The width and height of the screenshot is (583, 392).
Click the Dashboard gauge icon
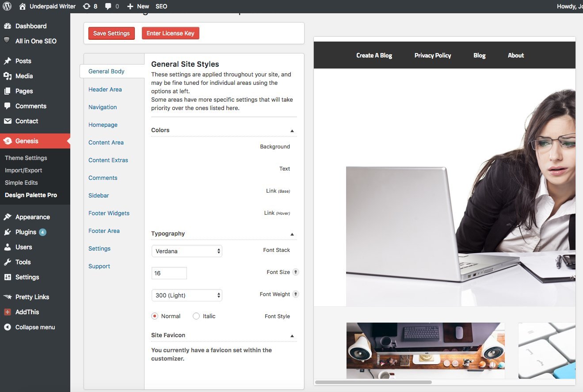coord(8,26)
